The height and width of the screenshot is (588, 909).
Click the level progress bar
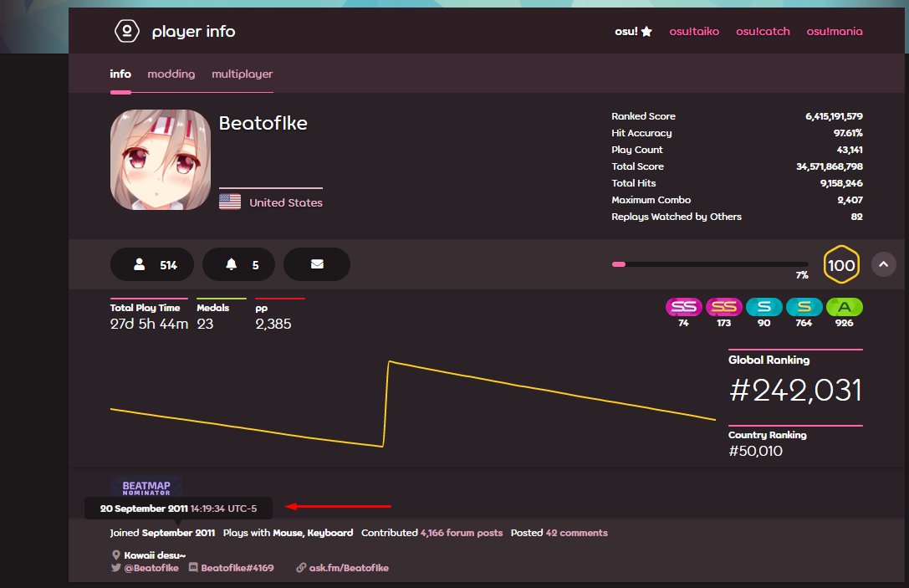[x=710, y=264]
